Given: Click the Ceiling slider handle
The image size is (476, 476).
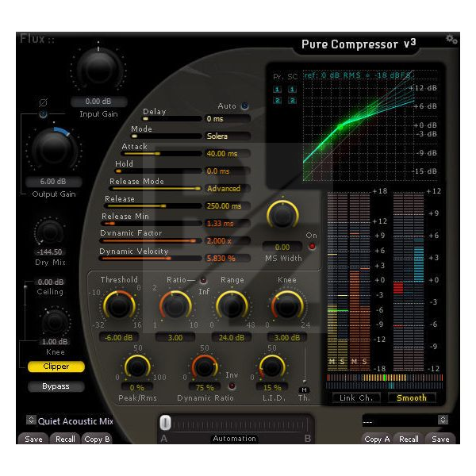Looking at the screenshot, I should click(x=25, y=287).
